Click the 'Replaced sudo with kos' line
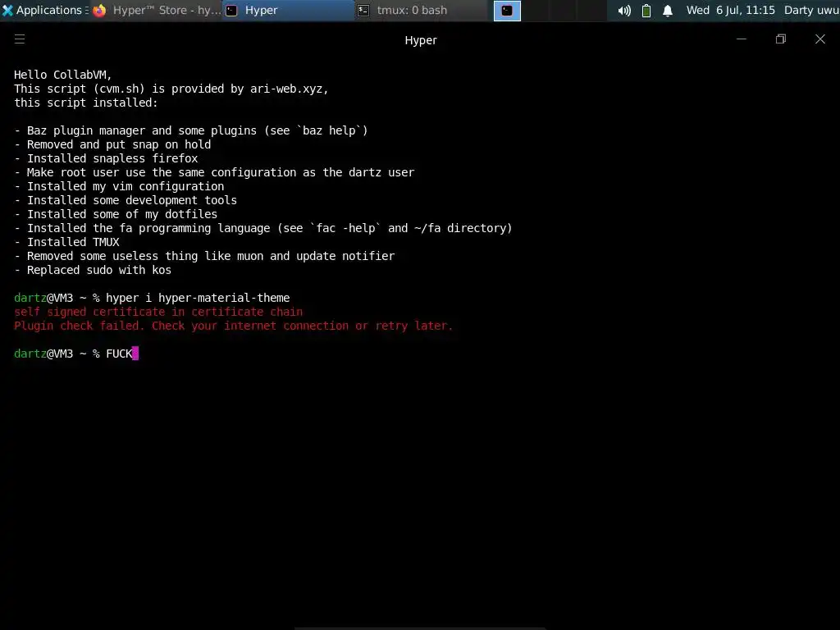The height and width of the screenshot is (630, 840). pos(93,270)
